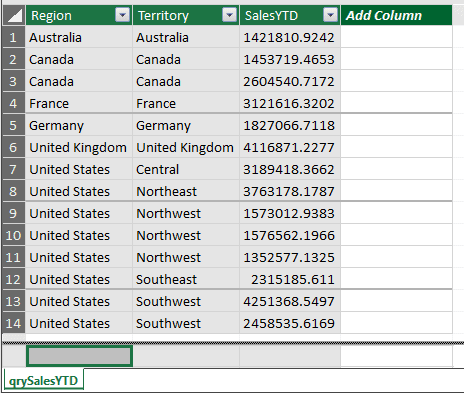The width and height of the screenshot is (464, 393).
Task: Select row header 13
Action: [14, 301]
